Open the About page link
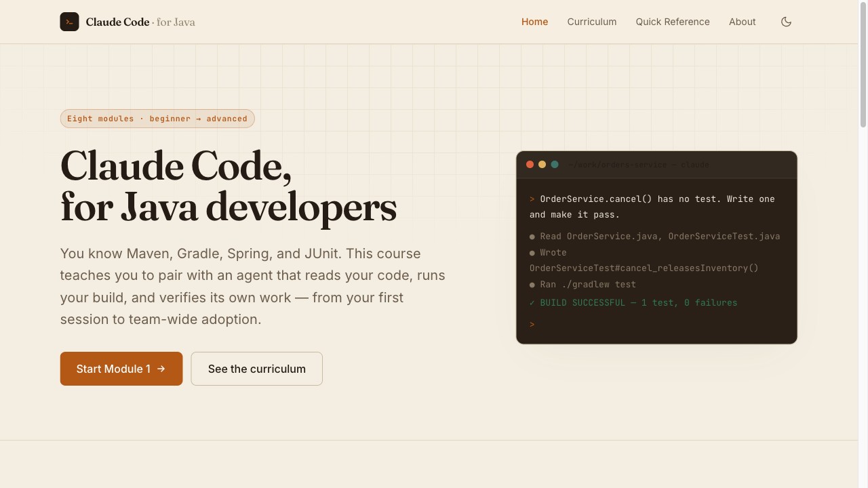This screenshot has height=488, width=868. (742, 22)
